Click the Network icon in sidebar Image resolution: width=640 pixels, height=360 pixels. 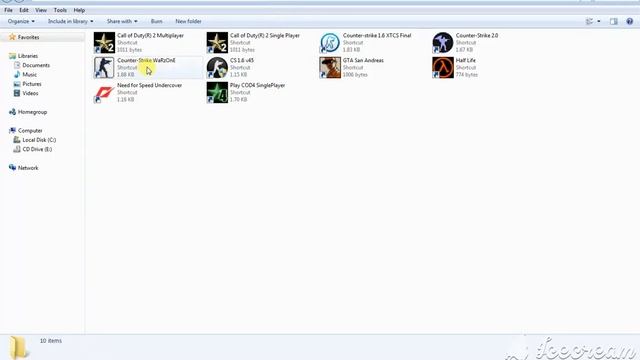click(12, 168)
